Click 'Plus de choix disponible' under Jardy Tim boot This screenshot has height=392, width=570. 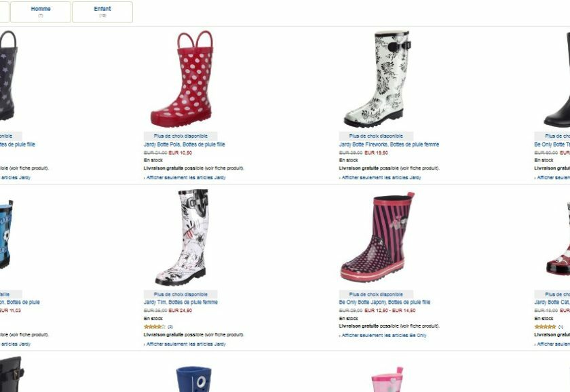(180, 294)
